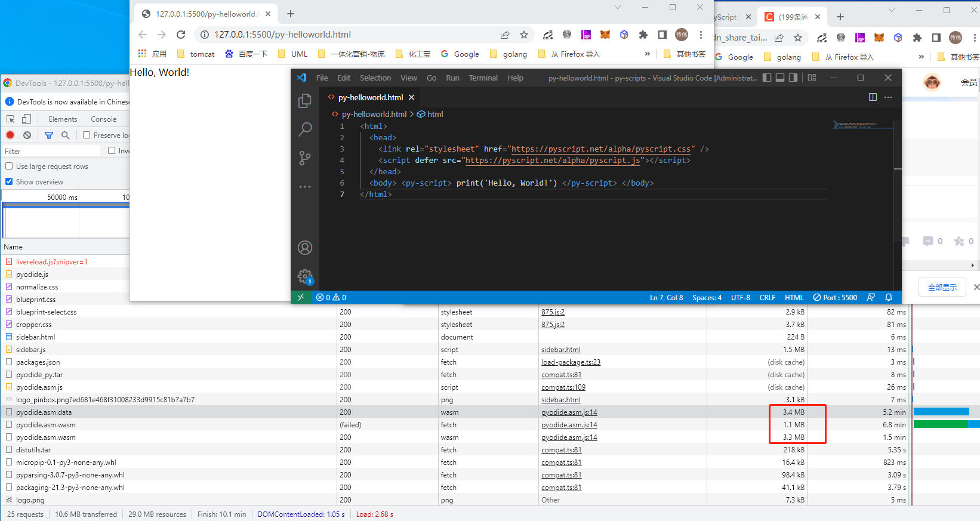Click side panel icon in Hello World window

[x=662, y=35]
